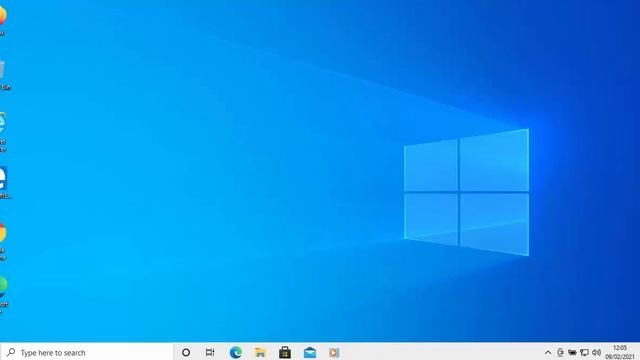Open the Mail app from the taskbar
The height and width of the screenshot is (360, 640).
pos(310,352)
